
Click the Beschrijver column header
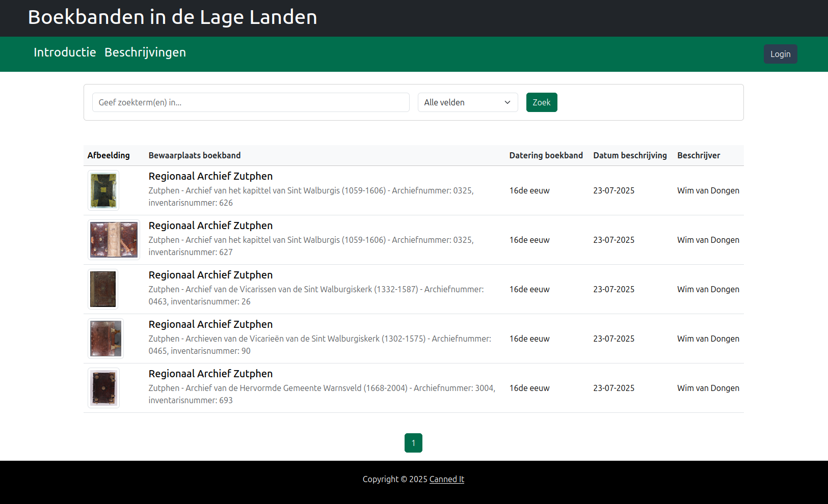pyautogui.click(x=698, y=155)
